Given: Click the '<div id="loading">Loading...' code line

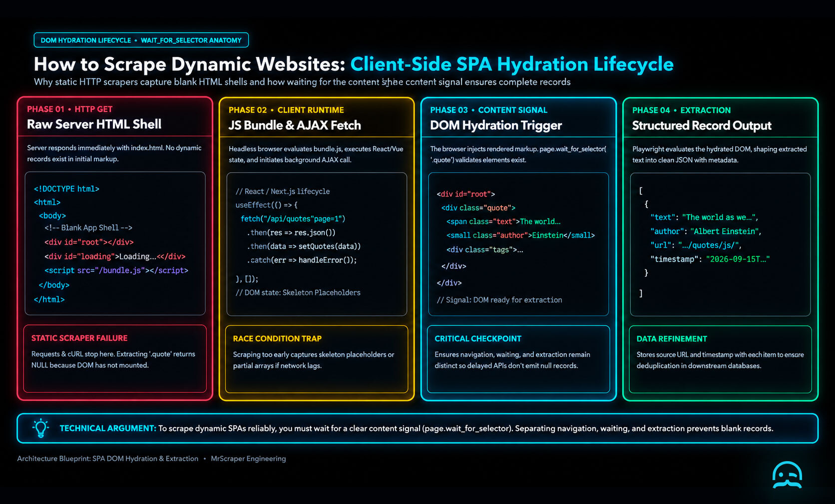Looking at the screenshot, I should (115, 256).
